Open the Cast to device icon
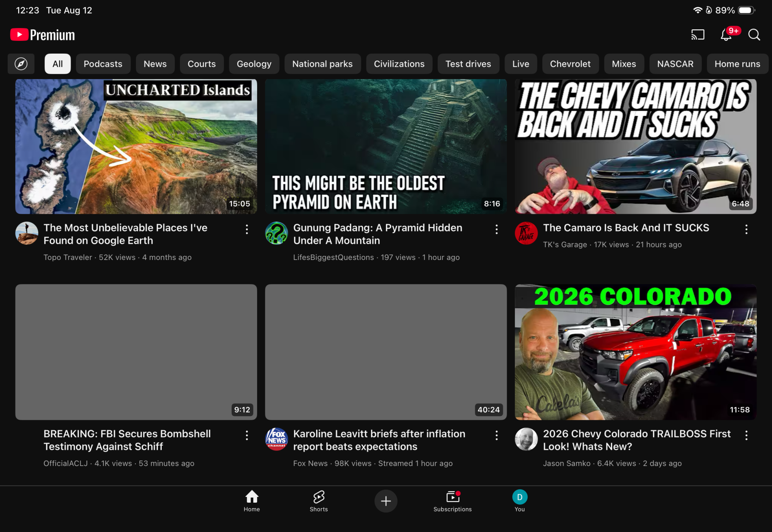The height and width of the screenshot is (532, 772). click(698, 35)
